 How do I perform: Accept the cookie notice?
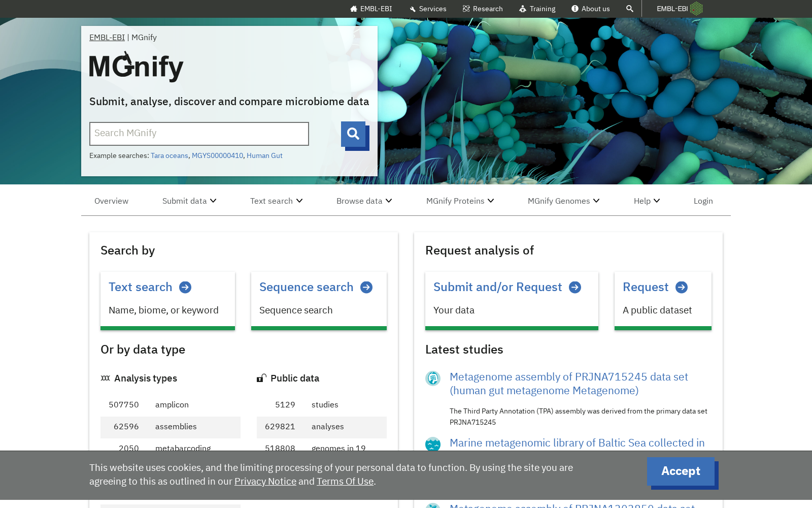(681, 471)
